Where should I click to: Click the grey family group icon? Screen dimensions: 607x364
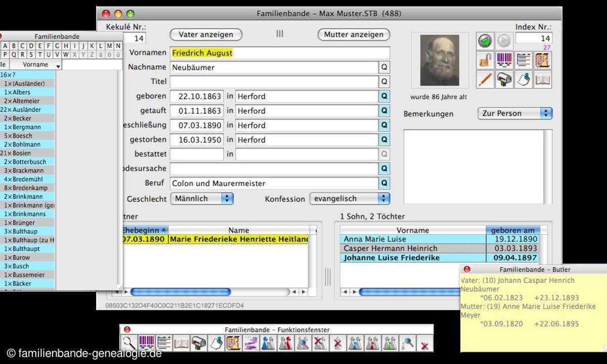(355, 343)
